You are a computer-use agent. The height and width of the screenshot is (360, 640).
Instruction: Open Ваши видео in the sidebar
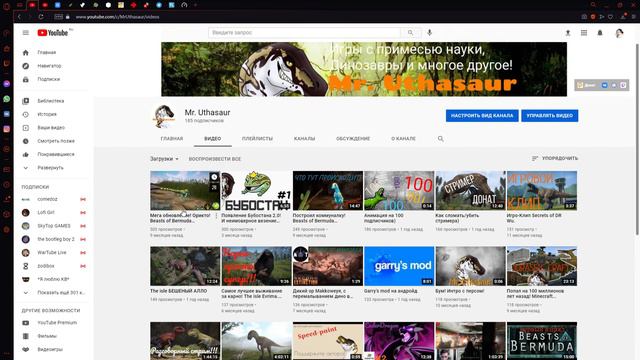point(51,128)
